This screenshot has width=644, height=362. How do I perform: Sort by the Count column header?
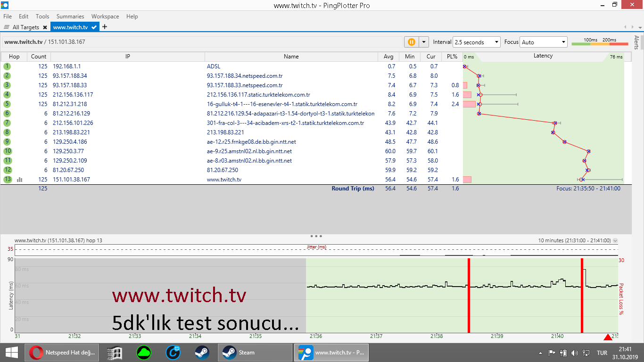click(x=39, y=57)
